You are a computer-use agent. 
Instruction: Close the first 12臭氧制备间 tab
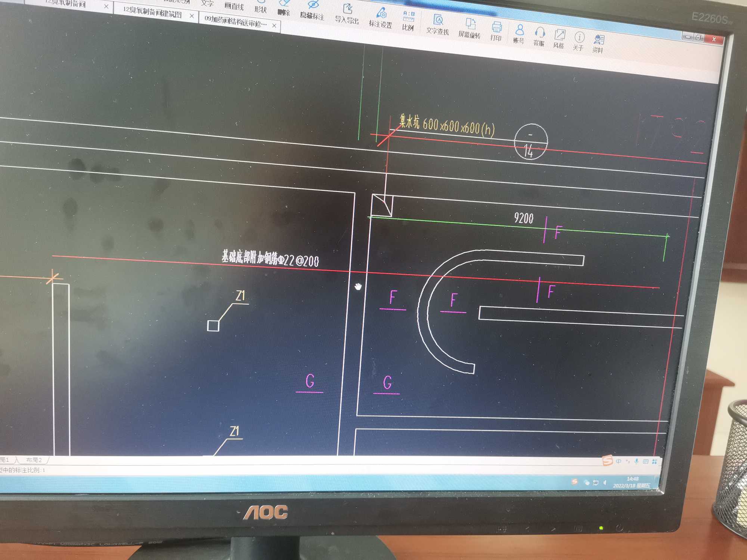point(106,6)
